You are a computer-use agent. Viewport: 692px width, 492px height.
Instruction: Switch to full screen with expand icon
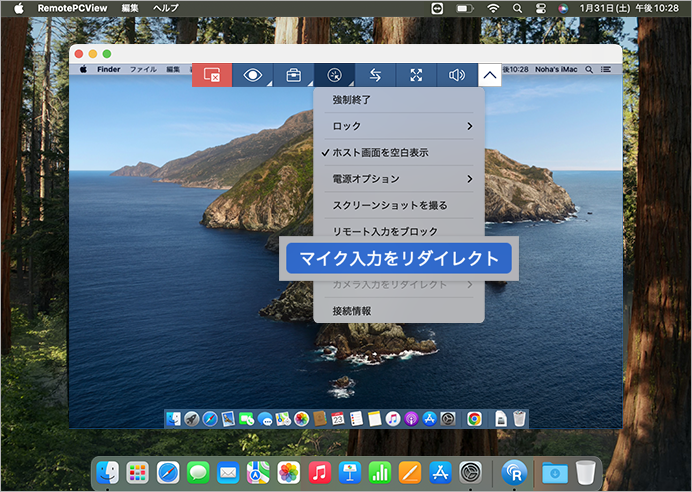[416, 75]
